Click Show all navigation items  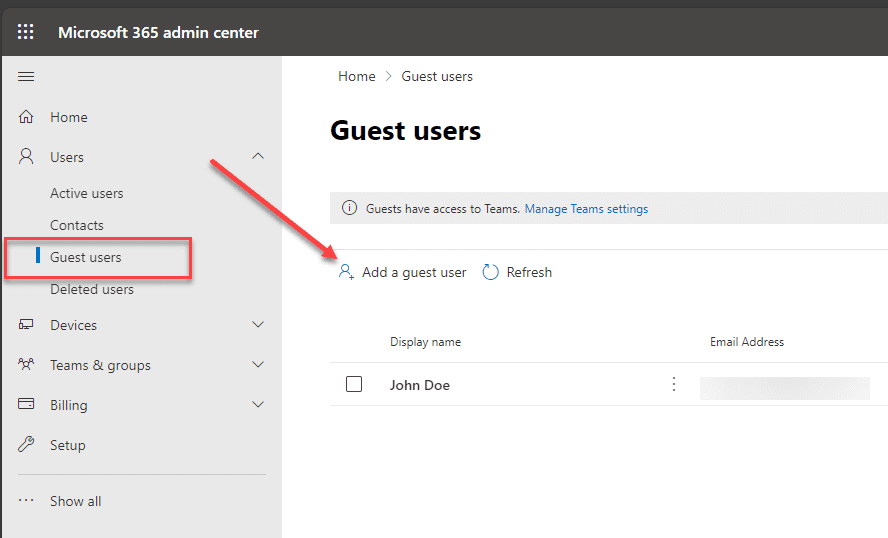pos(75,501)
